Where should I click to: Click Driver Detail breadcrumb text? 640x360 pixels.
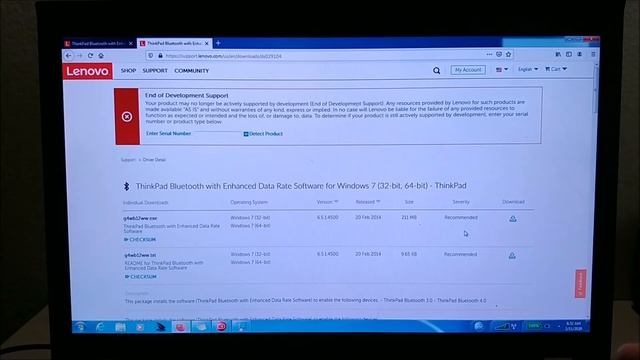154,160
